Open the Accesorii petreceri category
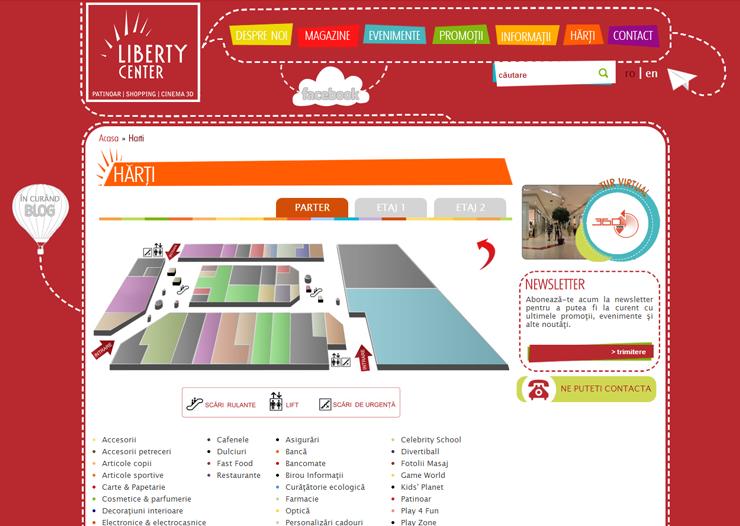 point(136,451)
